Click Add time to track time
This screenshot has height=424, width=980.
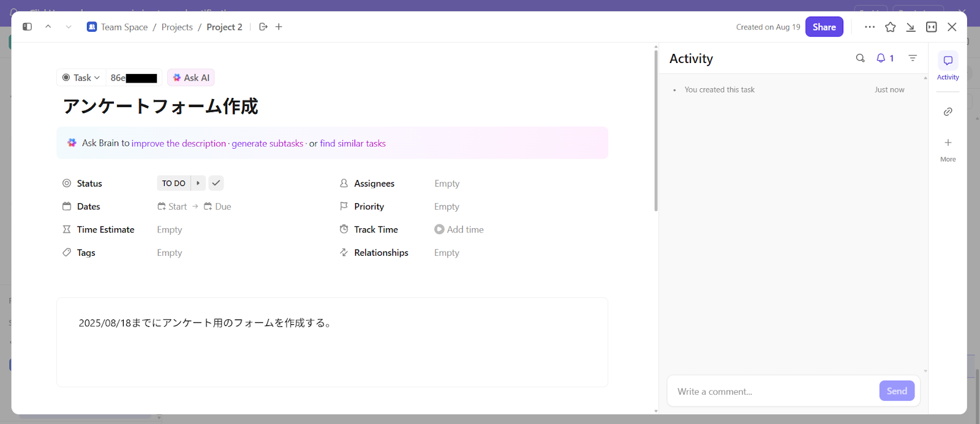[459, 229]
